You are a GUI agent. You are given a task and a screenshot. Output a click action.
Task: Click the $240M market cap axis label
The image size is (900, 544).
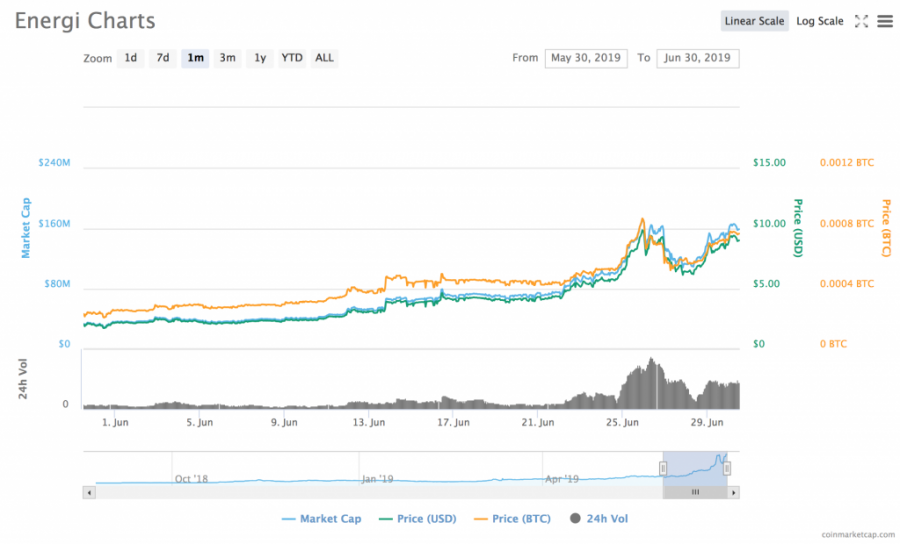55,162
